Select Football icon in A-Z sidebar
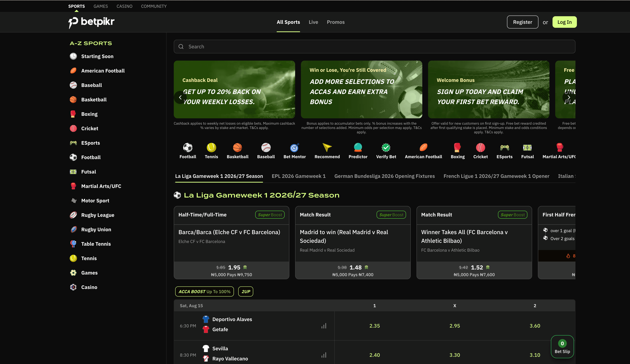Image resolution: width=630 pixels, height=364 pixels. (x=73, y=157)
